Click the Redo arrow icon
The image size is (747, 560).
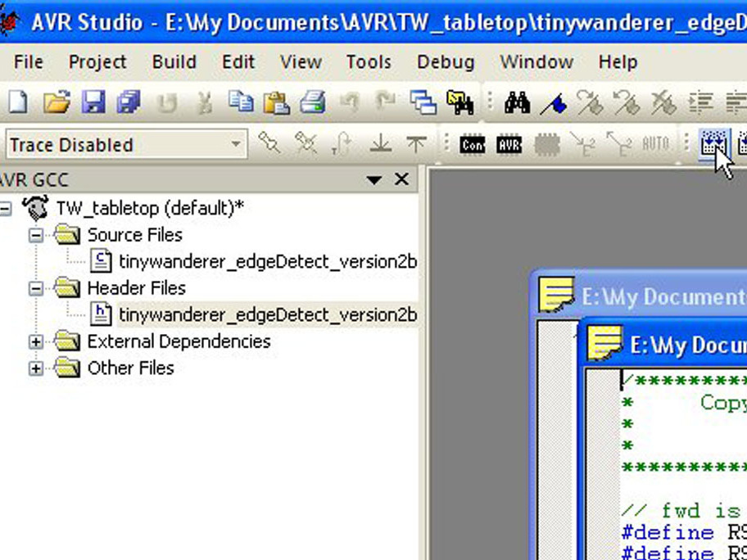(x=386, y=102)
